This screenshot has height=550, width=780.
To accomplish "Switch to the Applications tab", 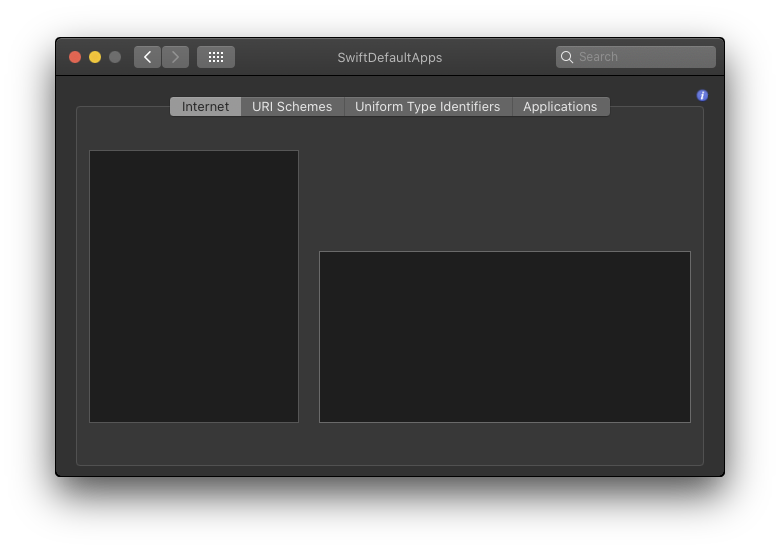I will (x=560, y=106).
